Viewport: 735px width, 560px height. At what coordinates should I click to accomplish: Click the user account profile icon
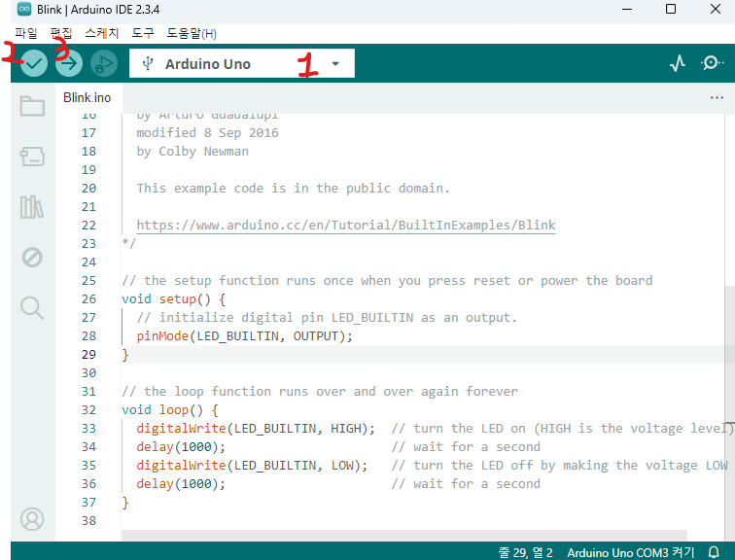coord(32,519)
